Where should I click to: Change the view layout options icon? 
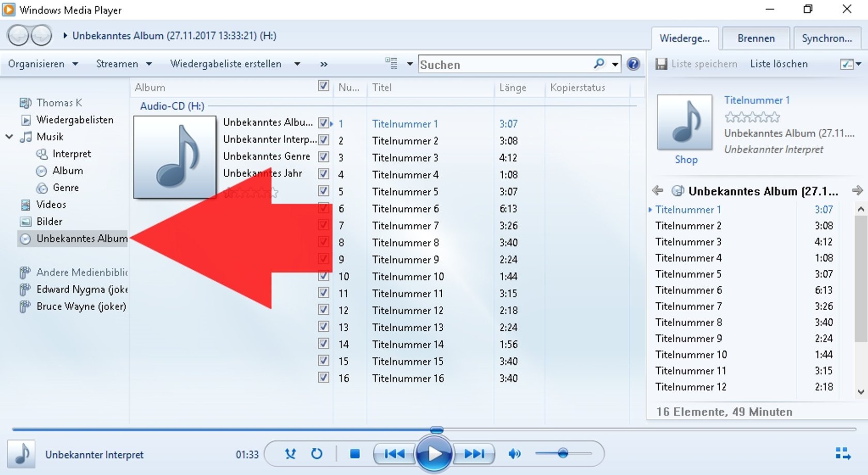(392, 63)
